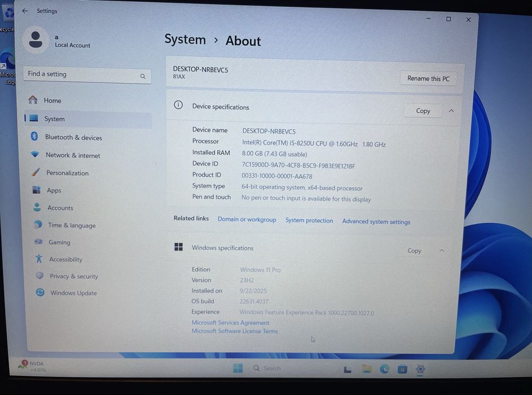The width and height of the screenshot is (532, 395).
Task: Click the OS build value '22631.4037'
Action: click(x=254, y=301)
